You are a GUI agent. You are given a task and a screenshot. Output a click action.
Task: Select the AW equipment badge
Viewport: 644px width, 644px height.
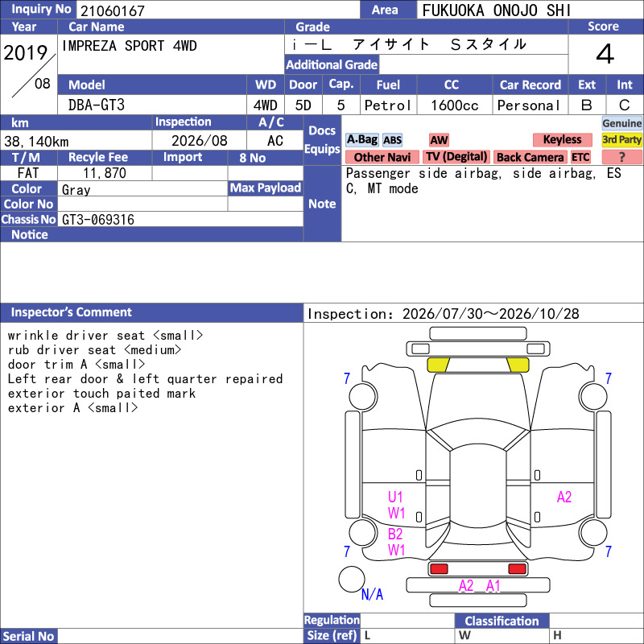pyautogui.click(x=439, y=140)
